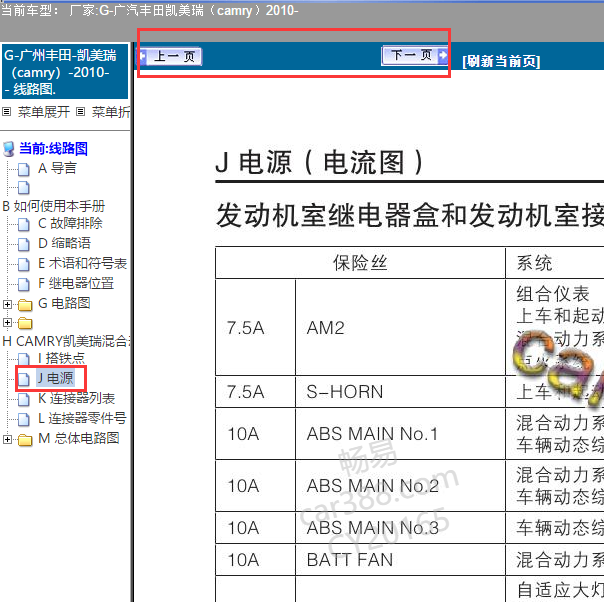Click page icon next to I 搭铁点
Screen dimensions: 604x602
point(23,359)
